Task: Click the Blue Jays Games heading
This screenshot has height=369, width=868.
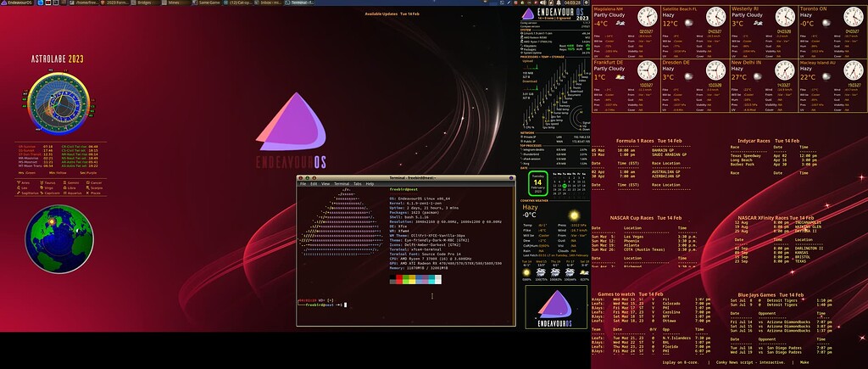Action: [770, 294]
